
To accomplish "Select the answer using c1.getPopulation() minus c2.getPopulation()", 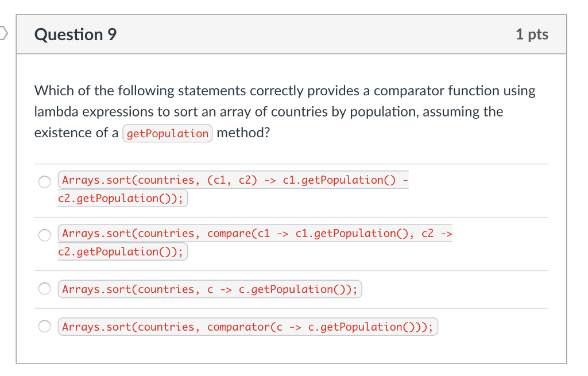I will 45,181.
